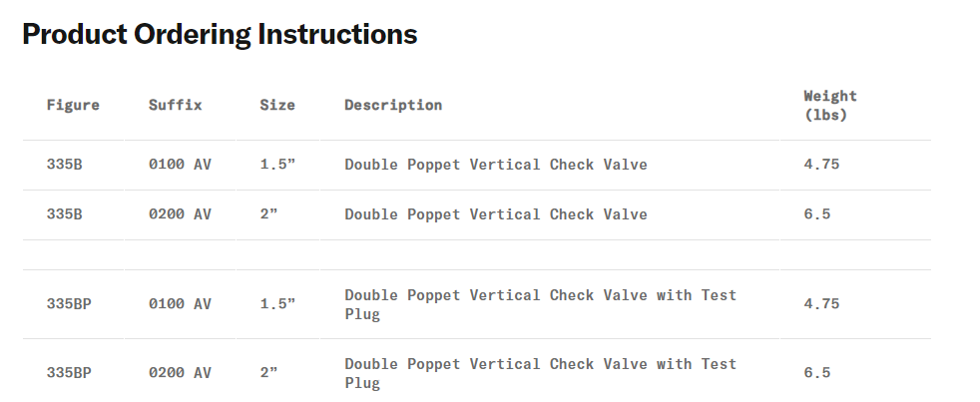Viewport: 980px width, 402px height.
Task: Click the 335B 0100 AV valve description
Action: coord(496,165)
